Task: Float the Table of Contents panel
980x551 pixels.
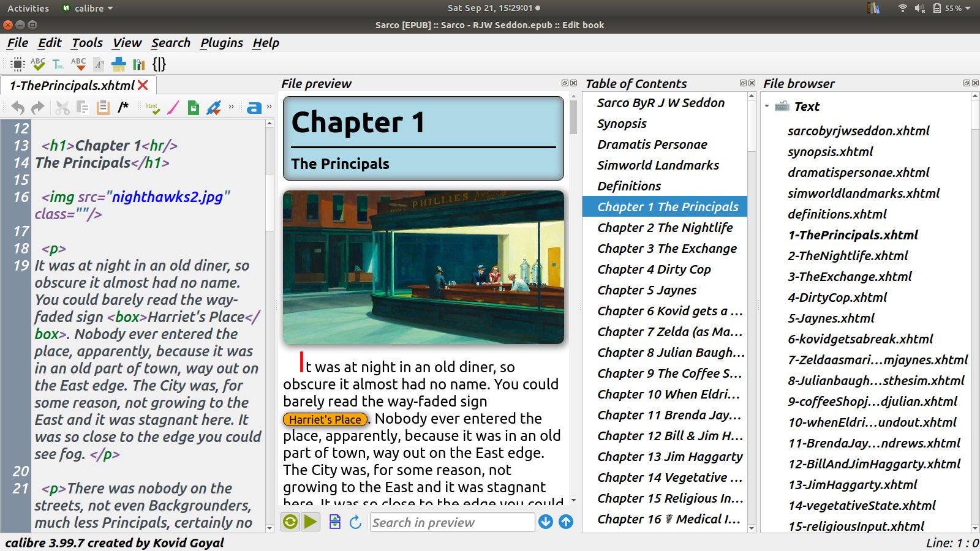Action: (x=743, y=83)
